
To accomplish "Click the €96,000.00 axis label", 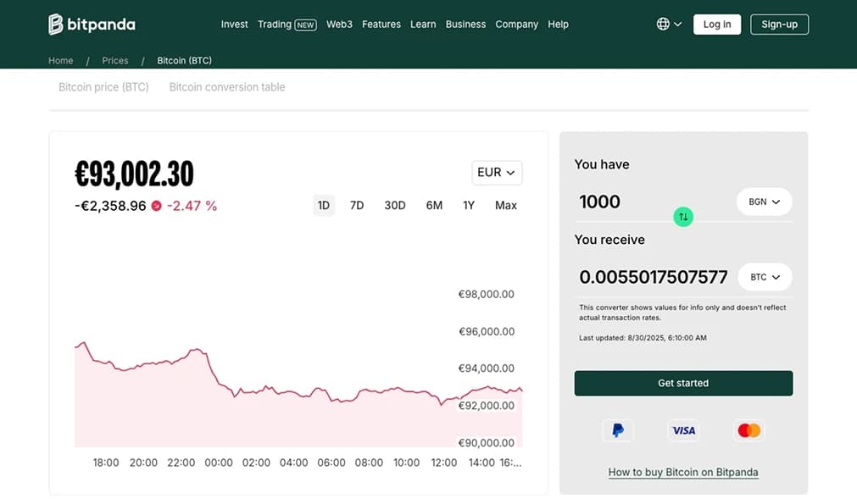I will [x=487, y=331].
